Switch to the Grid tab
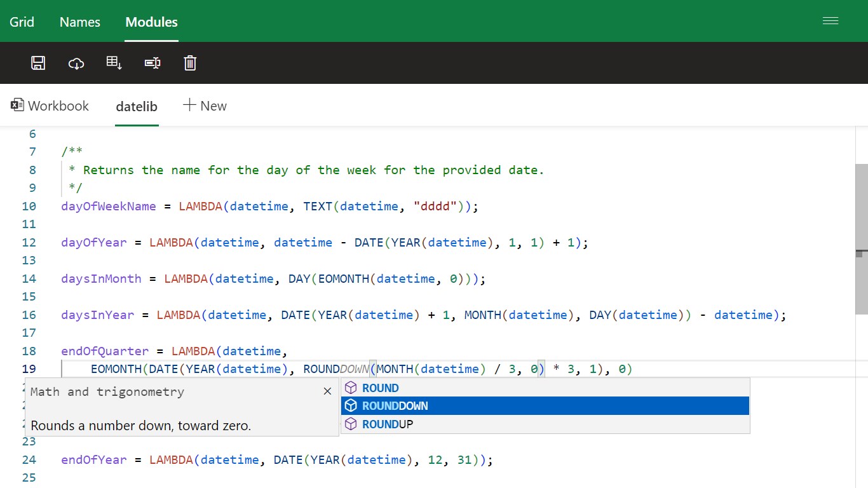The height and width of the screenshot is (488, 868). pyautogui.click(x=22, y=22)
